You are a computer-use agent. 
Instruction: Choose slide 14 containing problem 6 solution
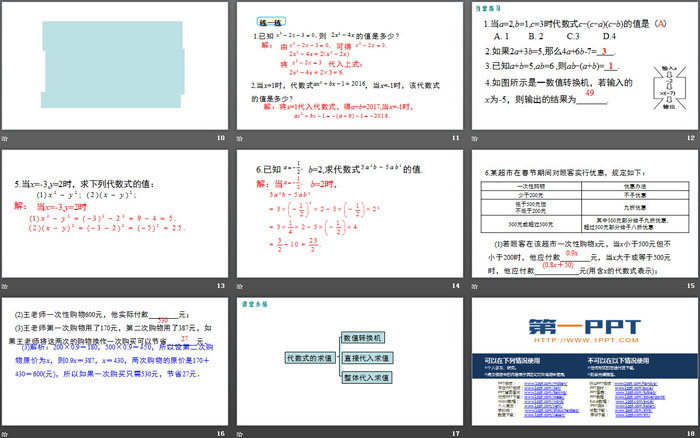pos(348,212)
